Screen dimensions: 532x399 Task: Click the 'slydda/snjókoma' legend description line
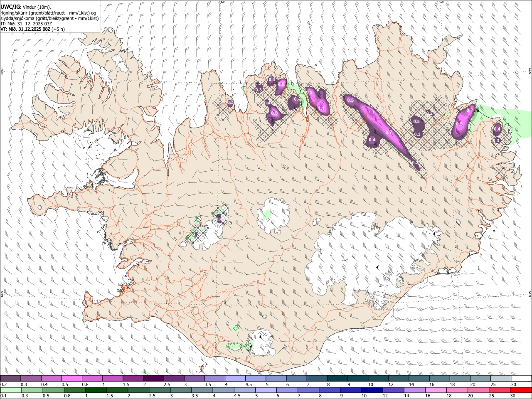tap(49, 18)
